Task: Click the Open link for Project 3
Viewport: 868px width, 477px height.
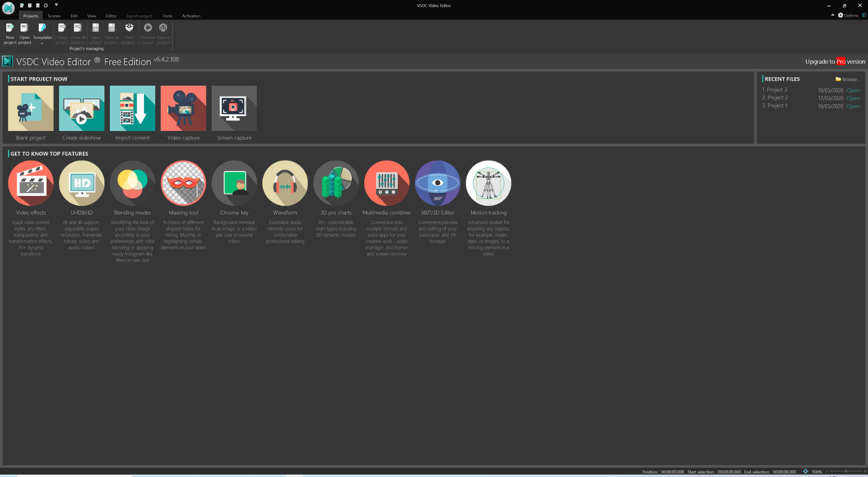Action: coord(853,90)
